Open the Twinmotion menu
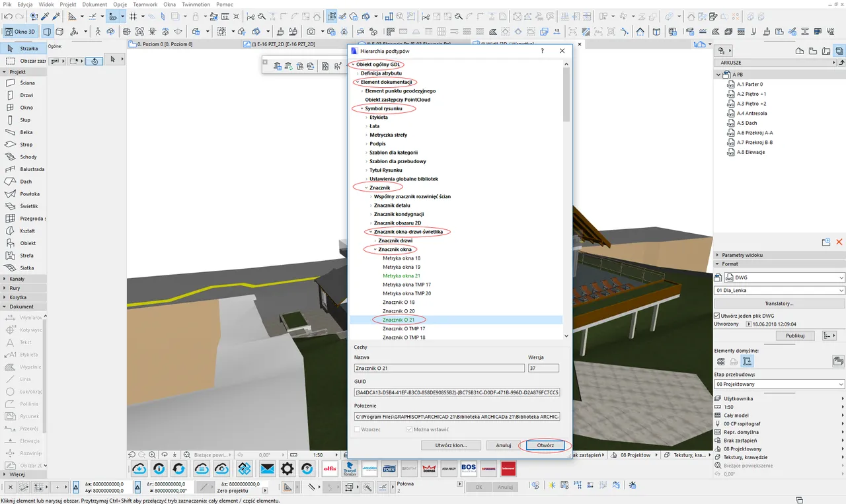Screen dimensions: 846x504 195,4
